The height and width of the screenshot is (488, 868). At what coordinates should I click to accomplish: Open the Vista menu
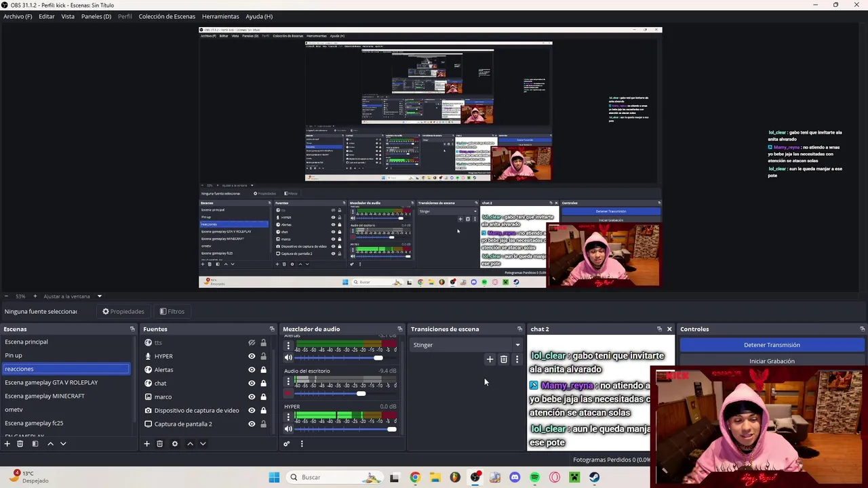coord(68,16)
